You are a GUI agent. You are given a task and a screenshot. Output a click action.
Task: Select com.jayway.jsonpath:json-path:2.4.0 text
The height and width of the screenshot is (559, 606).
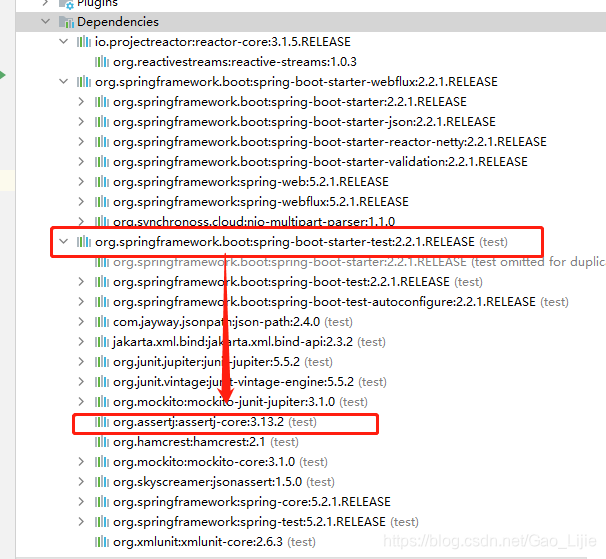pyautogui.click(x=216, y=322)
